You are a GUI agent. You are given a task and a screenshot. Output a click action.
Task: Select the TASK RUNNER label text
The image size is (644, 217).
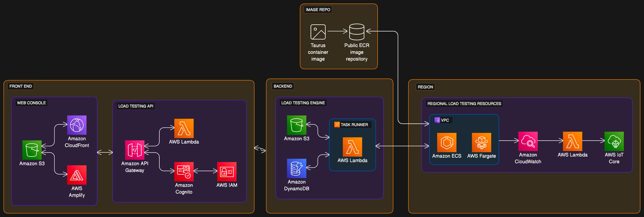pos(354,125)
